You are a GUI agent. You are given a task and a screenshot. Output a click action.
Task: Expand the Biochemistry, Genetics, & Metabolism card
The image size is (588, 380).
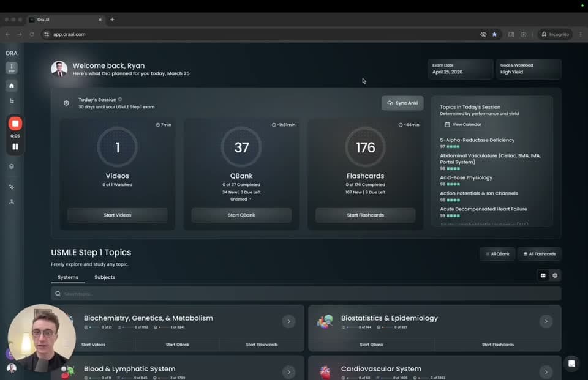pos(288,321)
